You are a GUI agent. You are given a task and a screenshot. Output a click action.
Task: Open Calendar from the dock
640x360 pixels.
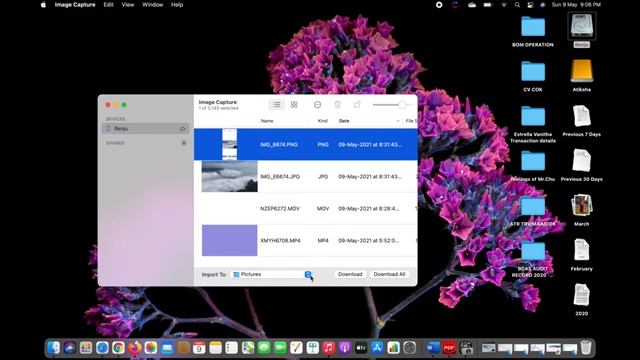point(199,348)
